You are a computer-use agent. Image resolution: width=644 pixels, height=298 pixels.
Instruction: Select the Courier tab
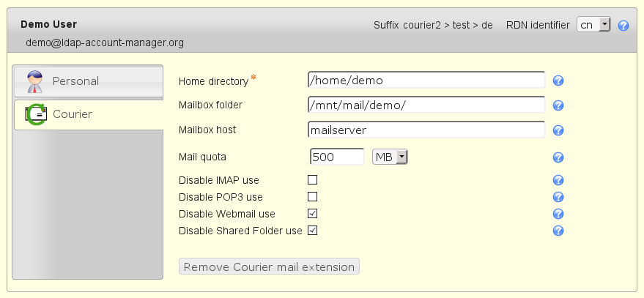tap(88, 114)
